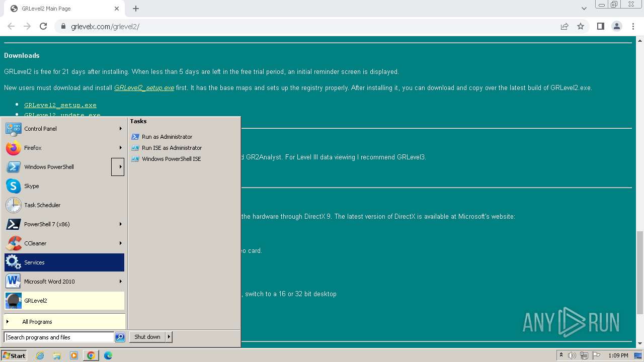Screen dimensions: 644x362
Task: Expand the Firefox submenu arrow
Action: 120,148
